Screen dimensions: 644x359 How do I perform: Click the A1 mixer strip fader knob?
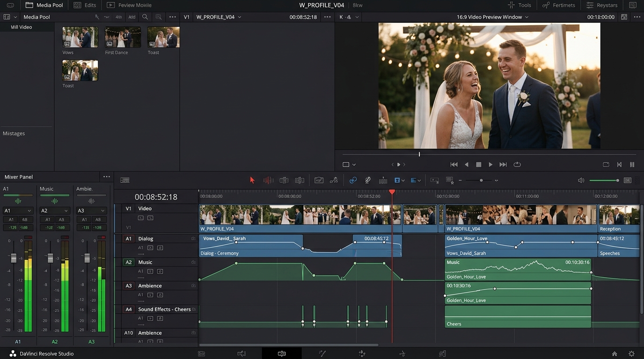tap(14, 258)
